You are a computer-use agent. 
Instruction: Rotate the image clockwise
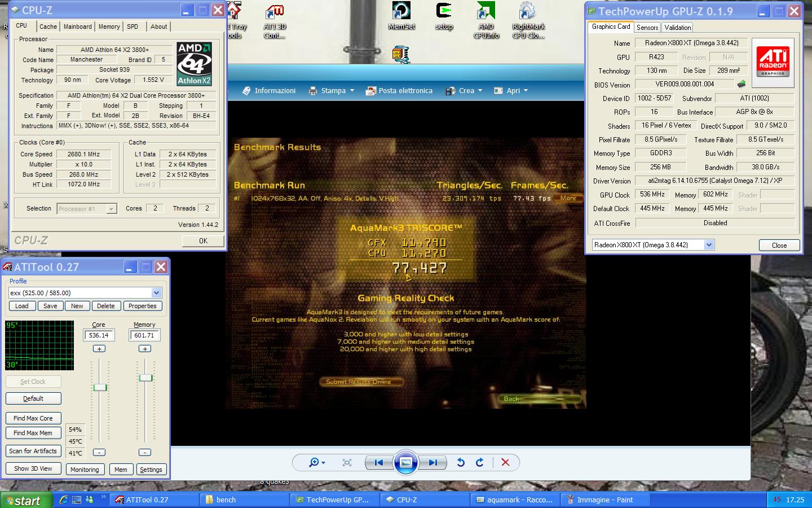tap(480, 463)
